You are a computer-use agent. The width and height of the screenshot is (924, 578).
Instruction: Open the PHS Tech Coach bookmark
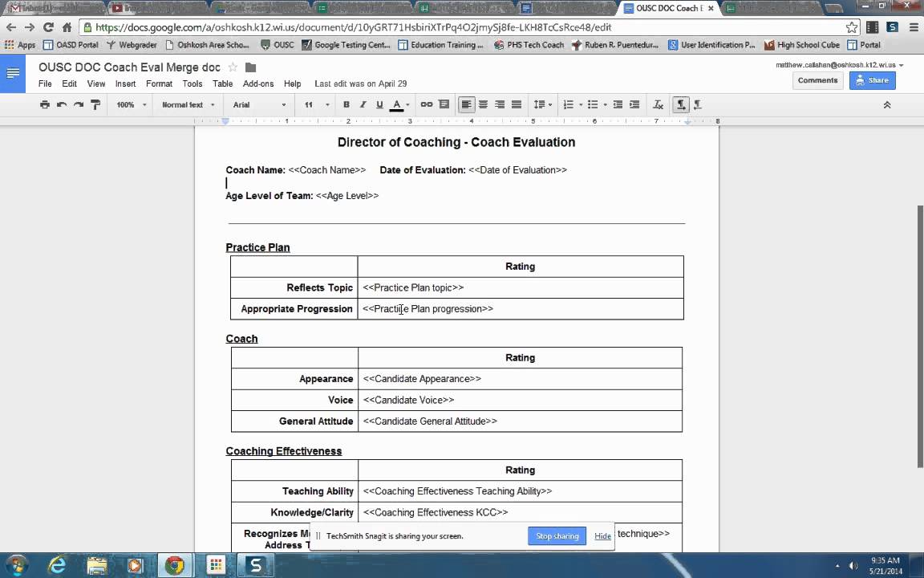point(529,45)
